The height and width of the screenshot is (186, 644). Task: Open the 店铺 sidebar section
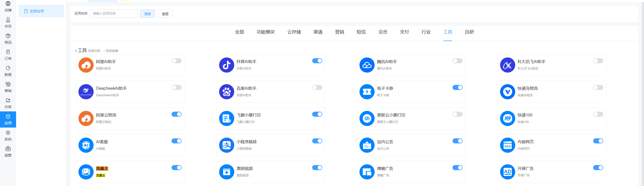point(8,7)
